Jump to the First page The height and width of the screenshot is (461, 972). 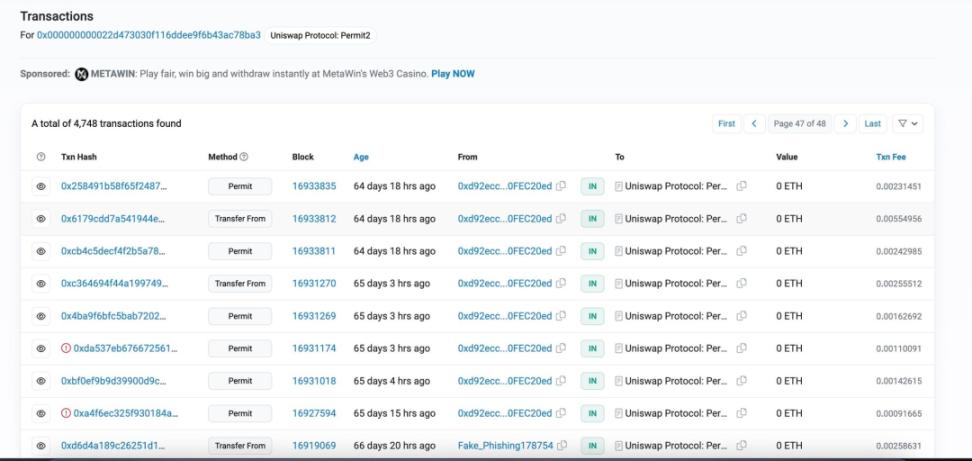[726, 124]
